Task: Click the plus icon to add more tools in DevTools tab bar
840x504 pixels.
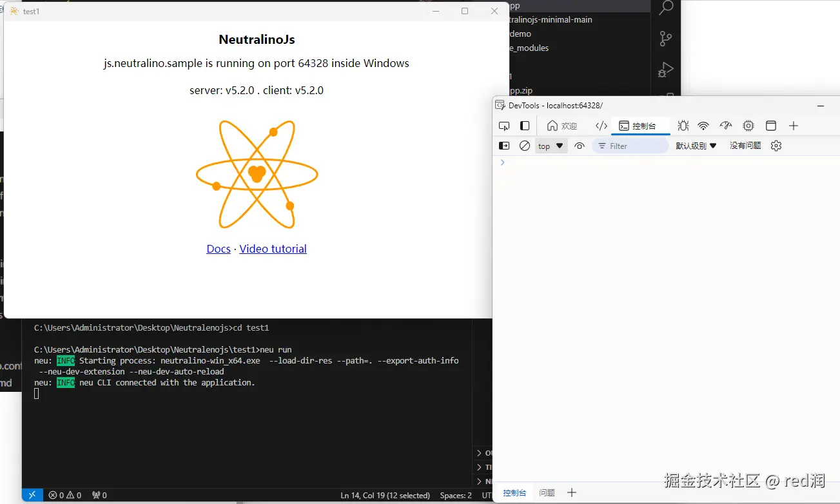Action: [794, 126]
